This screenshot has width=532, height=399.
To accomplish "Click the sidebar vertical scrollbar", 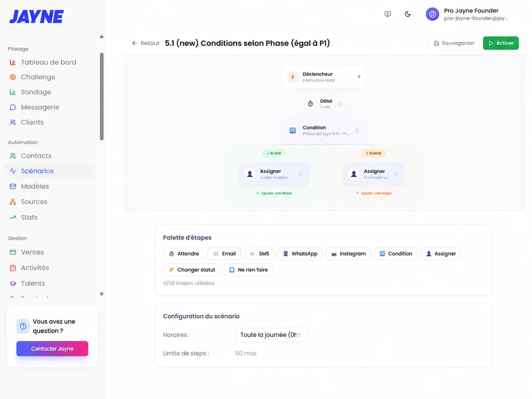I will pyautogui.click(x=102, y=96).
